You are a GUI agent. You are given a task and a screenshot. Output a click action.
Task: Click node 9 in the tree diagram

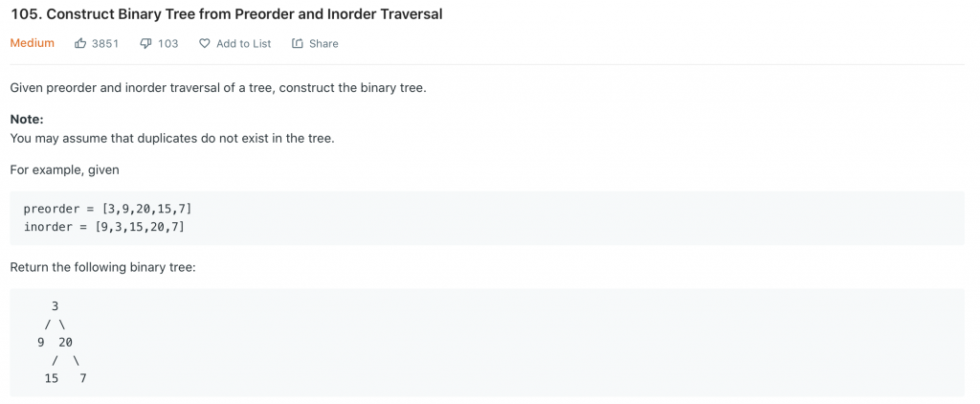point(41,342)
